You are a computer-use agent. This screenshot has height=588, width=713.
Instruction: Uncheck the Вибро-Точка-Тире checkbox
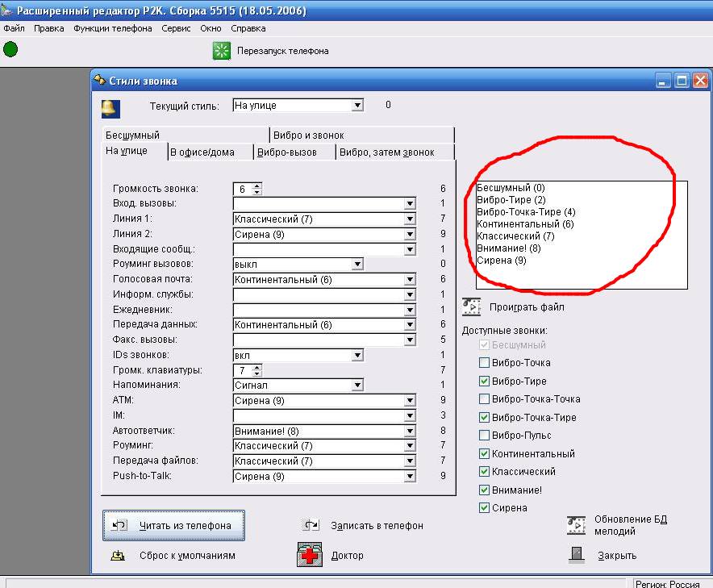pyautogui.click(x=484, y=417)
